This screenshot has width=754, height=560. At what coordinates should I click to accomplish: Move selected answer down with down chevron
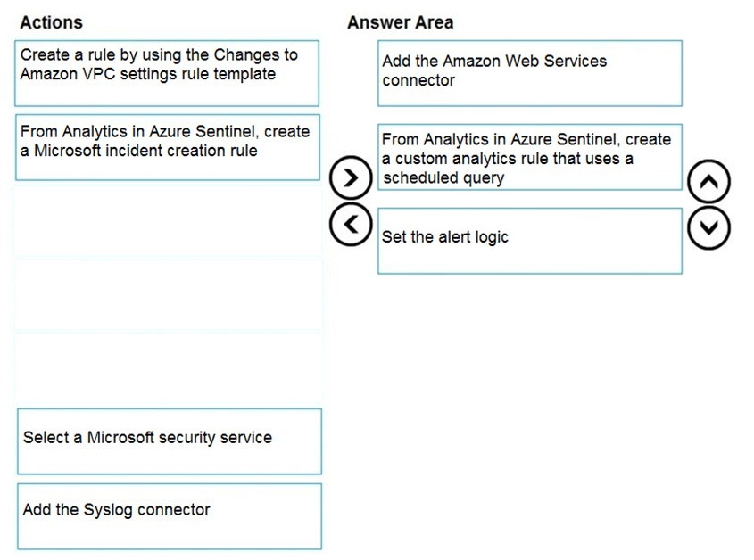click(708, 228)
